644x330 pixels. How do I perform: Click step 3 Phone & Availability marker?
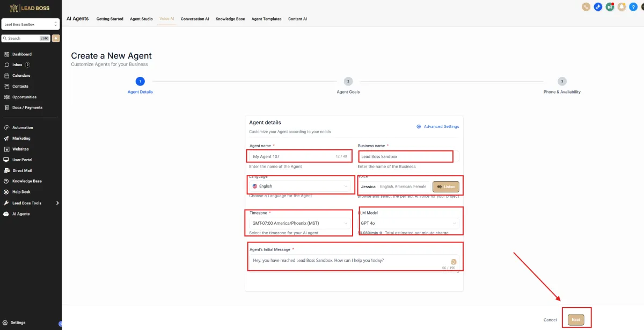point(562,82)
